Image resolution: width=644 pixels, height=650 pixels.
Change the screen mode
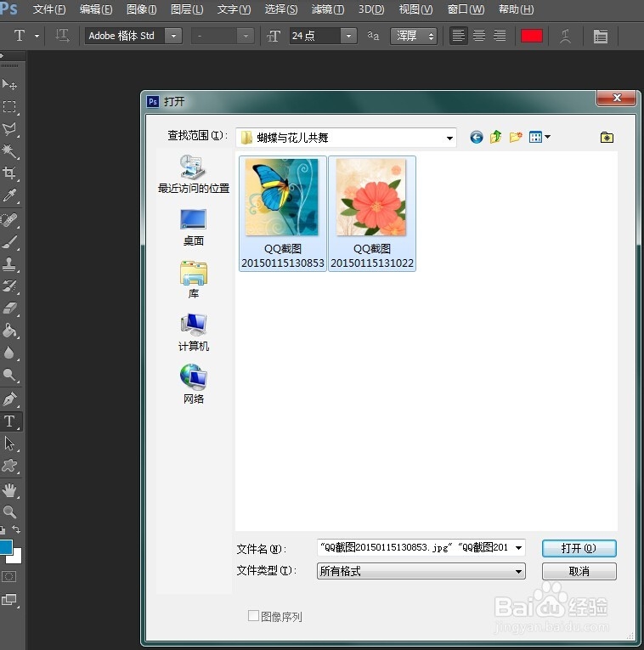coord(9,599)
